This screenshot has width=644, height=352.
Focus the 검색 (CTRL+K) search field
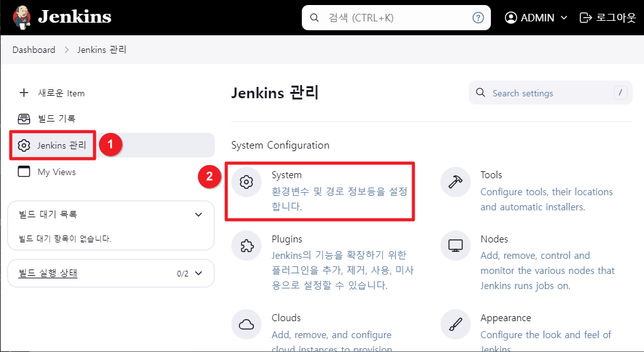396,18
